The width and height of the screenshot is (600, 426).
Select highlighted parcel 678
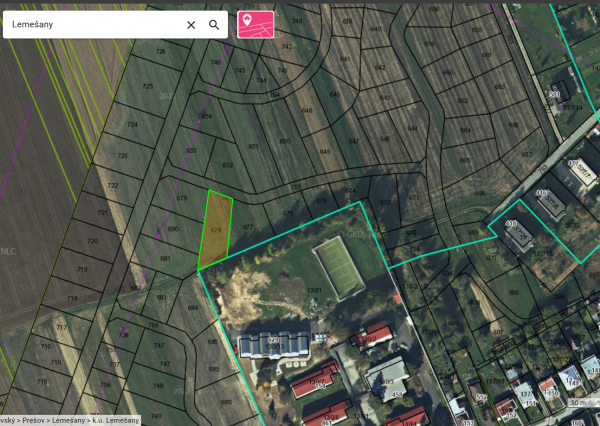(x=216, y=230)
